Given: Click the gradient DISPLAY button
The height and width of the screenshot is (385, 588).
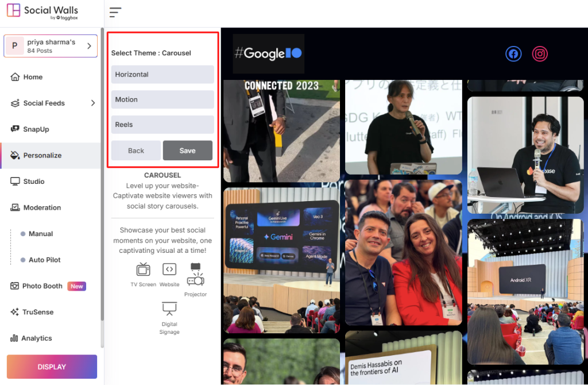Looking at the screenshot, I should pos(52,367).
